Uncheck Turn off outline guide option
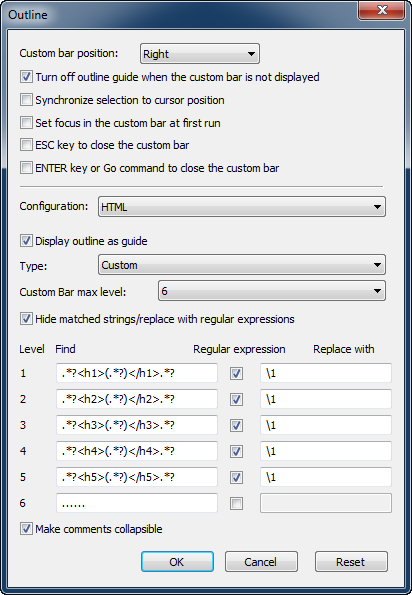 tap(26, 77)
